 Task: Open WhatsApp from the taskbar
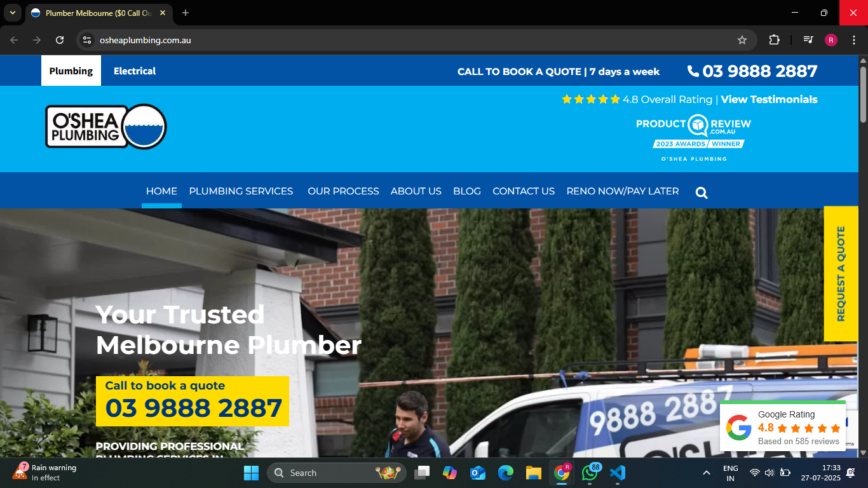(590, 473)
